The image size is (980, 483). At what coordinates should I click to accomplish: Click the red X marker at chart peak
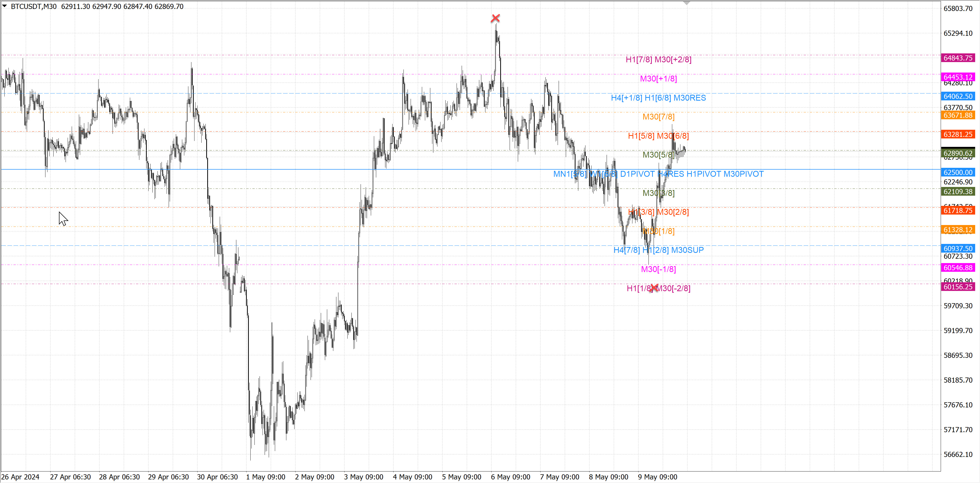[x=495, y=18]
